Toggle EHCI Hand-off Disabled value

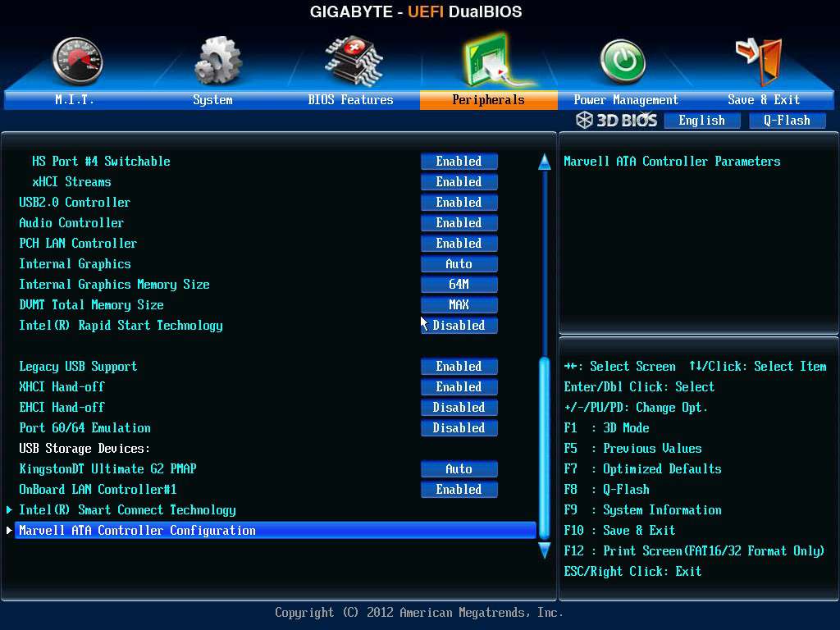[x=459, y=407]
